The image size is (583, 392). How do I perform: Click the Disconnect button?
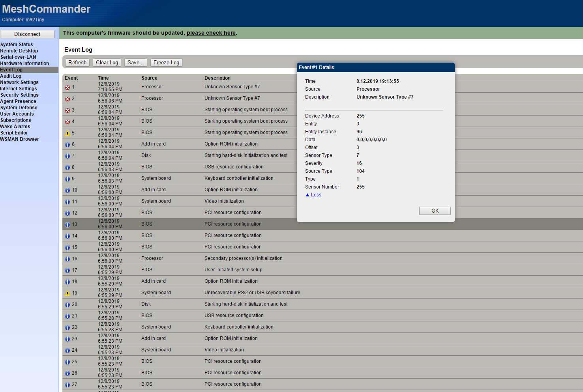click(27, 34)
